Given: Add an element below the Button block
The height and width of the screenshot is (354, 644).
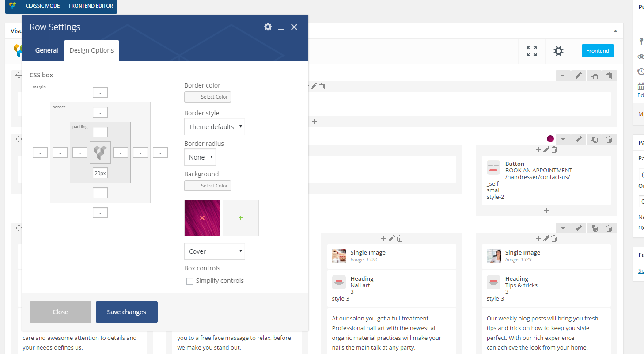Looking at the screenshot, I should tap(546, 210).
